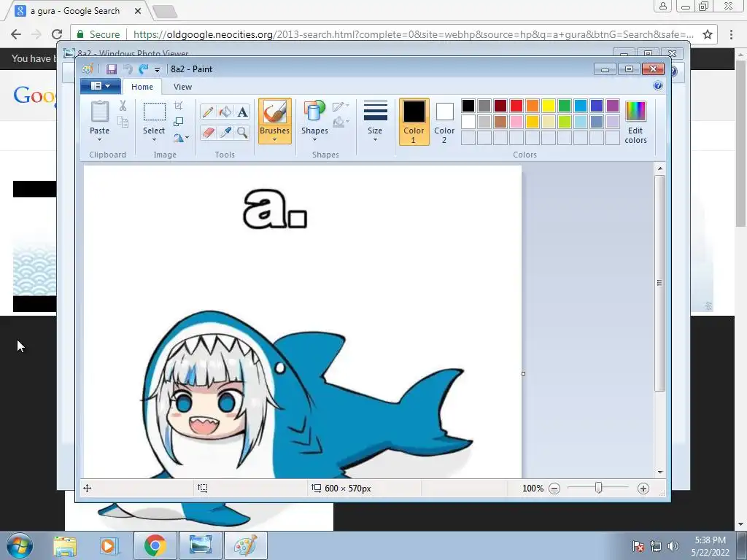This screenshot has width=747, height=560.
Task: Open Paint palette icon in the taskbar
Action: pos(245,545)
